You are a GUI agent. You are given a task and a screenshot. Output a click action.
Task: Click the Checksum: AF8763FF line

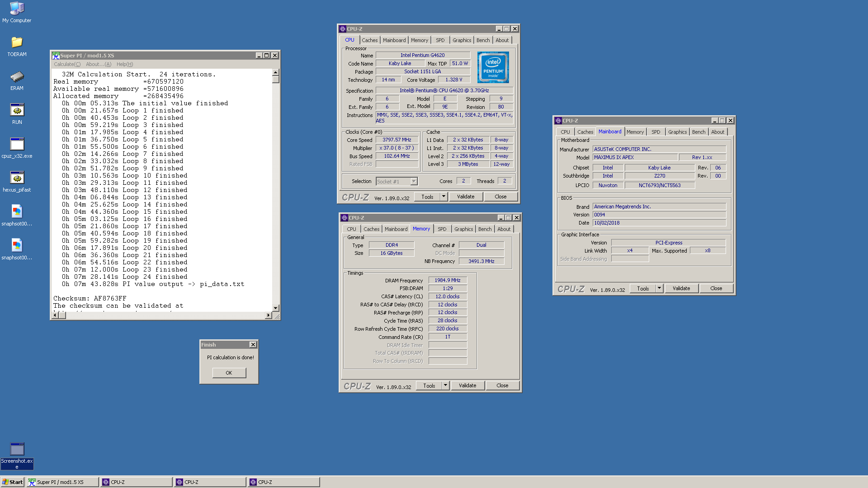pyautogui.click(x=90, y=299)
